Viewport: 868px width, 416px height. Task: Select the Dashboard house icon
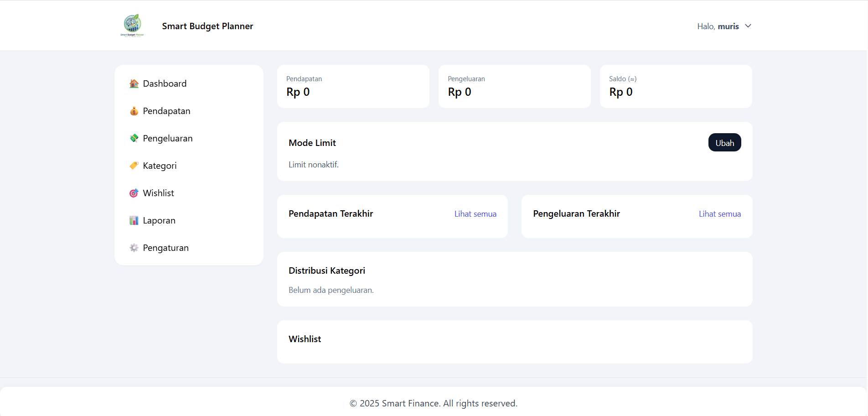tap(134, 83)
